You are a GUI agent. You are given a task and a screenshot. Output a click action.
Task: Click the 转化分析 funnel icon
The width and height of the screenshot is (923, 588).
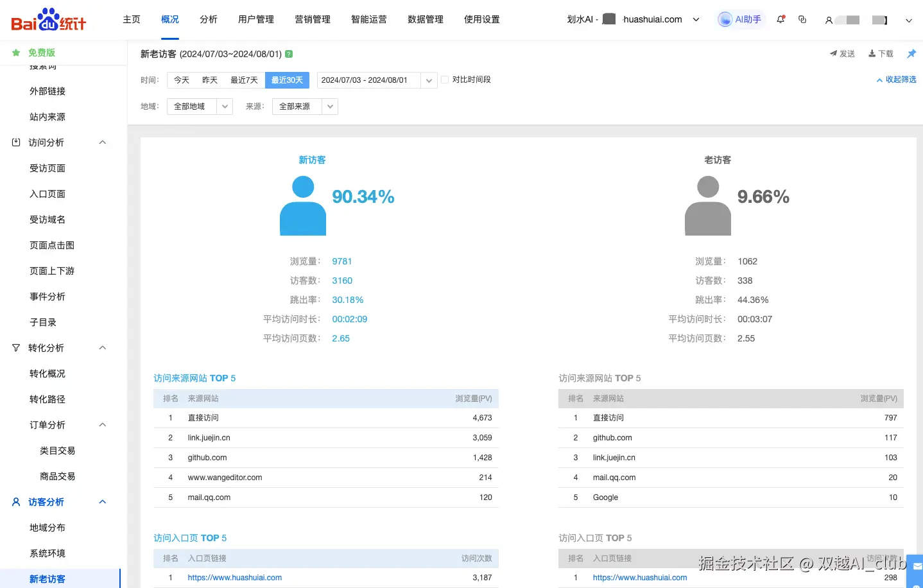point(16,348)
